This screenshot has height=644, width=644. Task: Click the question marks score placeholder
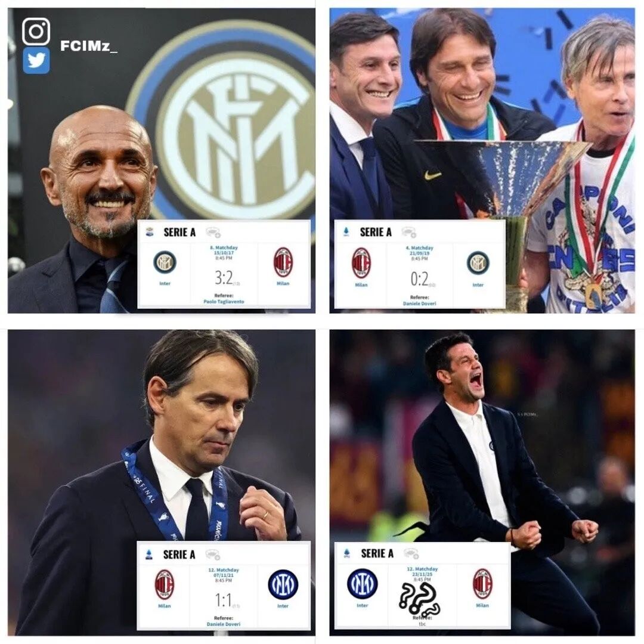420,599
